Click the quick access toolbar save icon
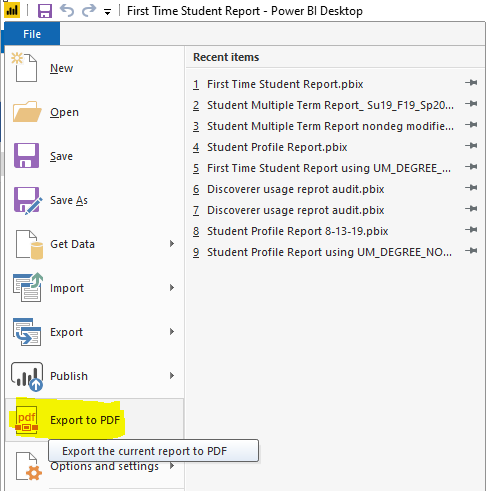This screenshot has height=491, width=486. click(x=45, y=11)
